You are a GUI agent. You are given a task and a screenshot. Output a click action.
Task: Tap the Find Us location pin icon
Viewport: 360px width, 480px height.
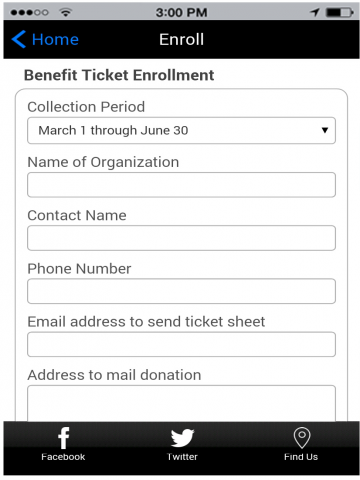click(302, 438)
